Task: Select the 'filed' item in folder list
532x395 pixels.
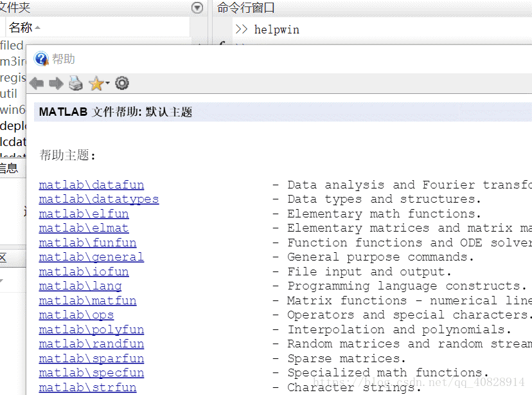Action: 12,45
